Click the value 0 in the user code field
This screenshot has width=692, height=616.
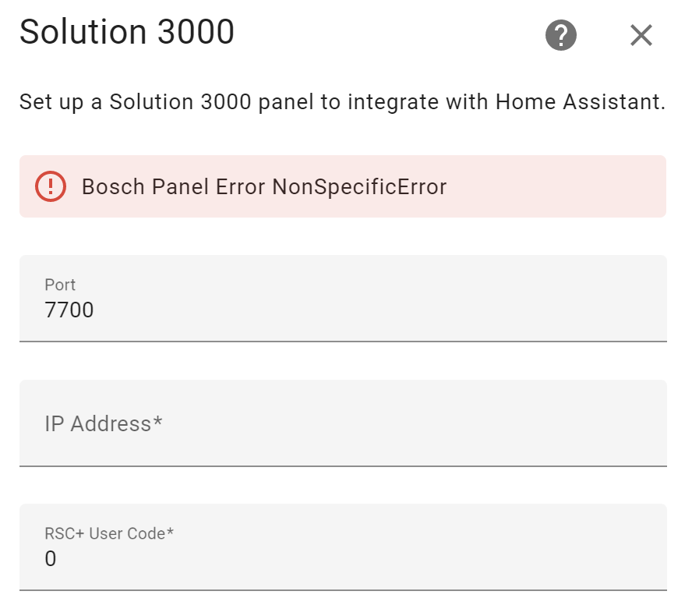tap(48, 558)
